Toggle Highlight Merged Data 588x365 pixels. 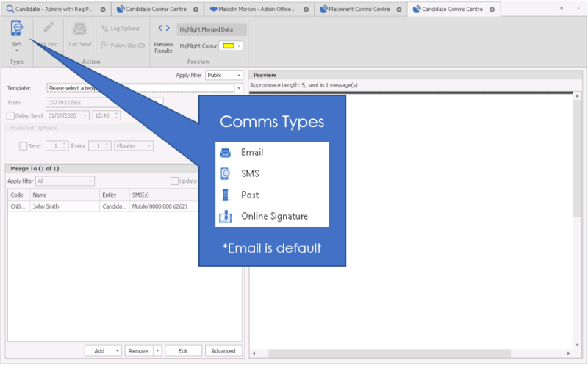[210, 29]
